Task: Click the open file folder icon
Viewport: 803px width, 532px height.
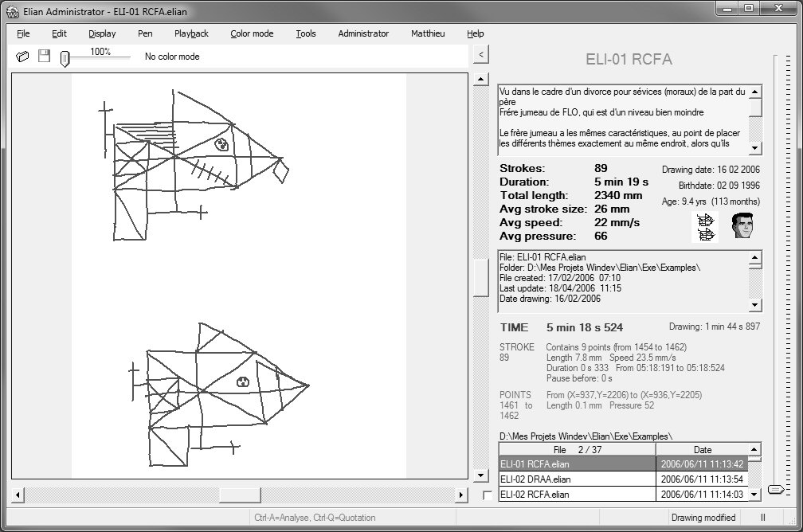Action: 23,57
